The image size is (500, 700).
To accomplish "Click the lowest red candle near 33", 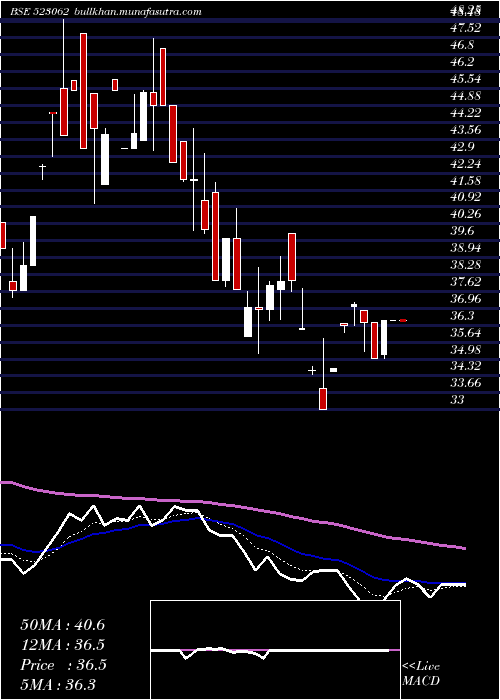I will pos(323,399).
